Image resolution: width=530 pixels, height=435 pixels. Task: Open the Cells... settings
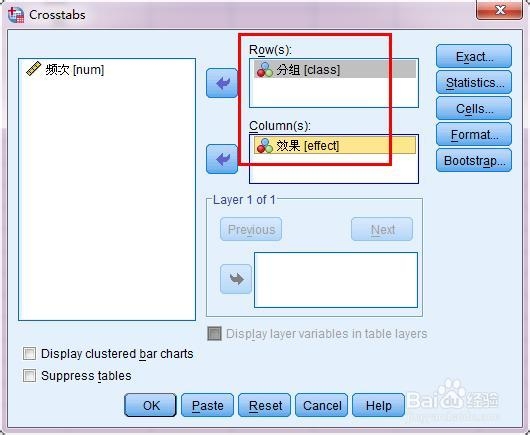[x=474, y=108]
